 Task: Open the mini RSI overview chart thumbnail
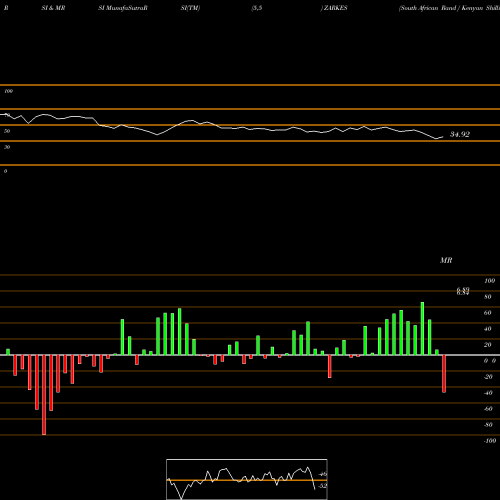point(247,479)
